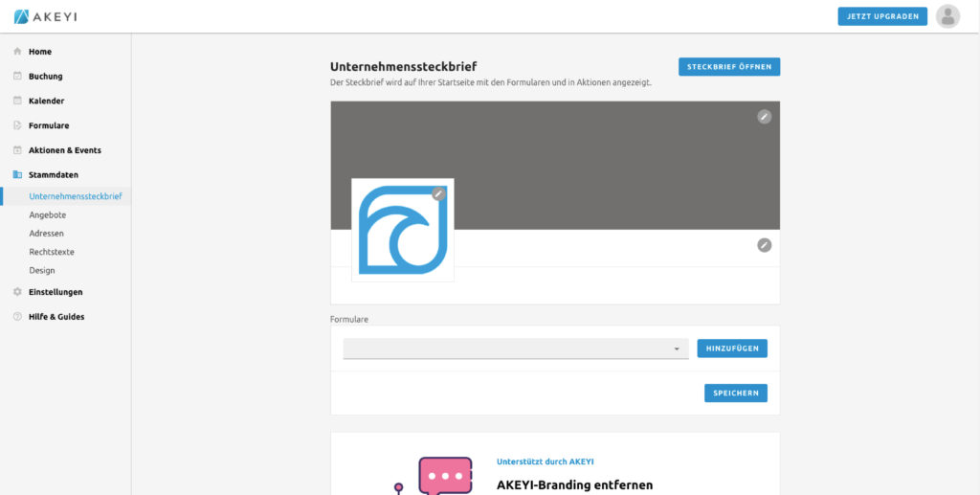
Task: Edit company logo via pencil icon
Action: click(x=438, y=193)
